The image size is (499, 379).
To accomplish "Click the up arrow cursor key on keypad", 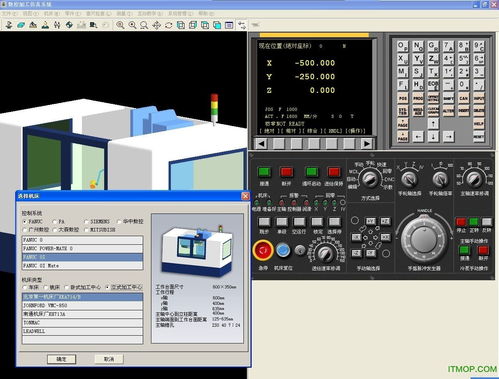I will 433,124.
